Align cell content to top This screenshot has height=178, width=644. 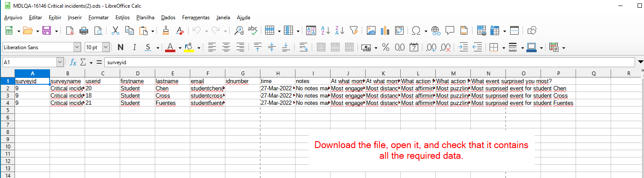click(x=258, y=47)
